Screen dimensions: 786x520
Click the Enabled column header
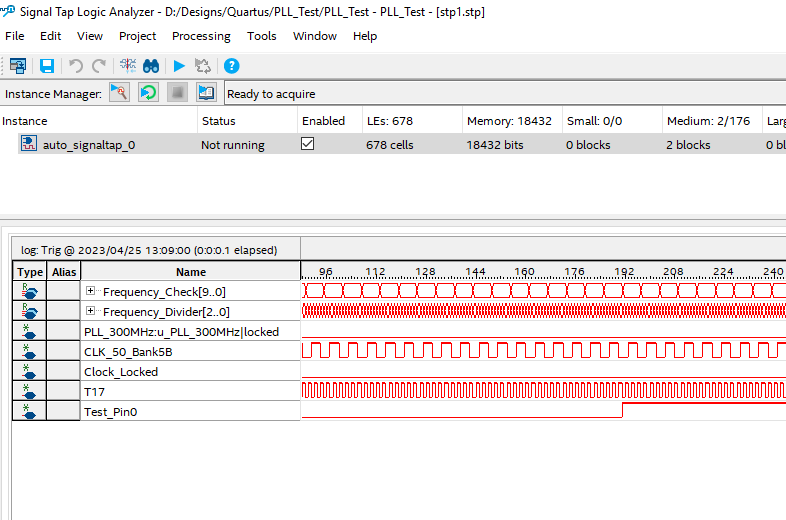(330, 121)
